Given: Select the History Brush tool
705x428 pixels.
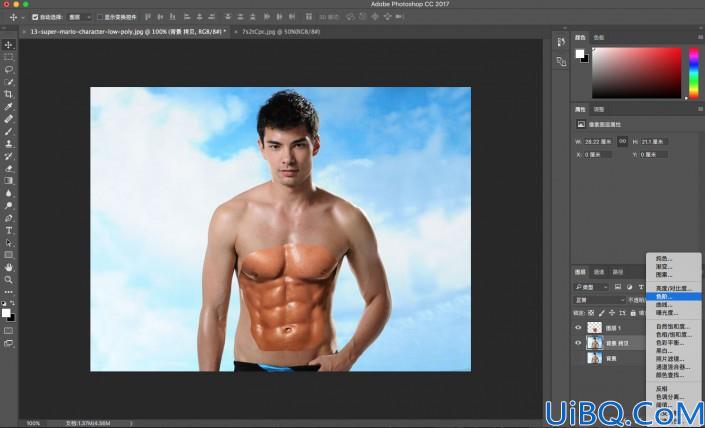Looking at the screenshot, I should pos(8,156).
